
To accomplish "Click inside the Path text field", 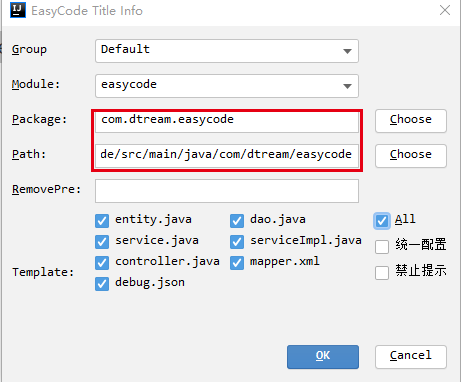I will click(227, 156).
